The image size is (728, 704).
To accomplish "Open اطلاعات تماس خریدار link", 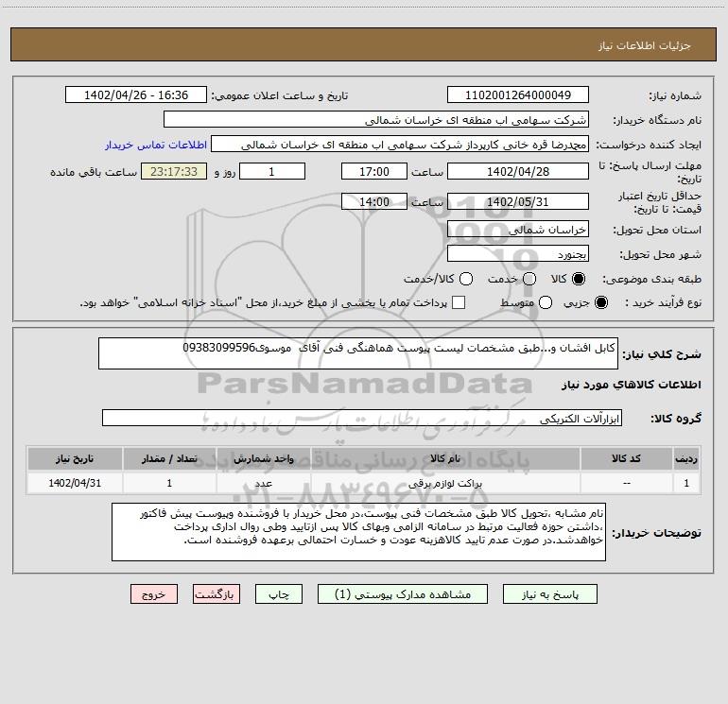I will [x=156, y=145].
